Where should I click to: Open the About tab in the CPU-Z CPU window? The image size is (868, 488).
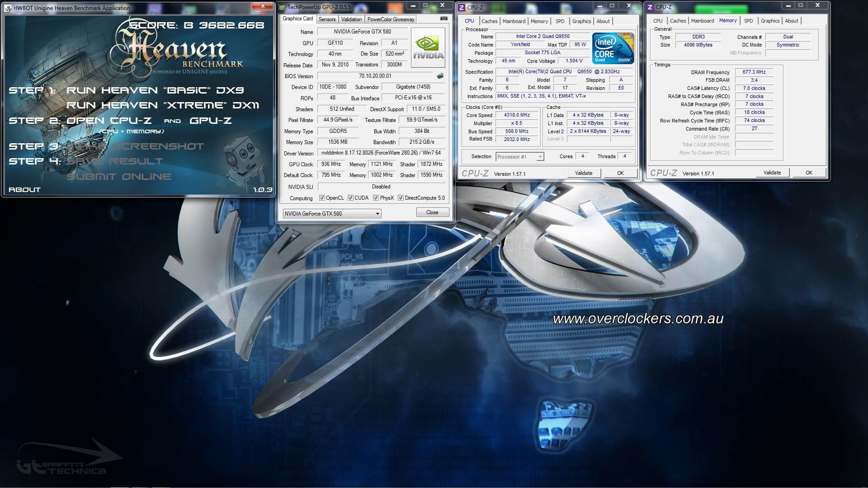(x=603, y=21)
